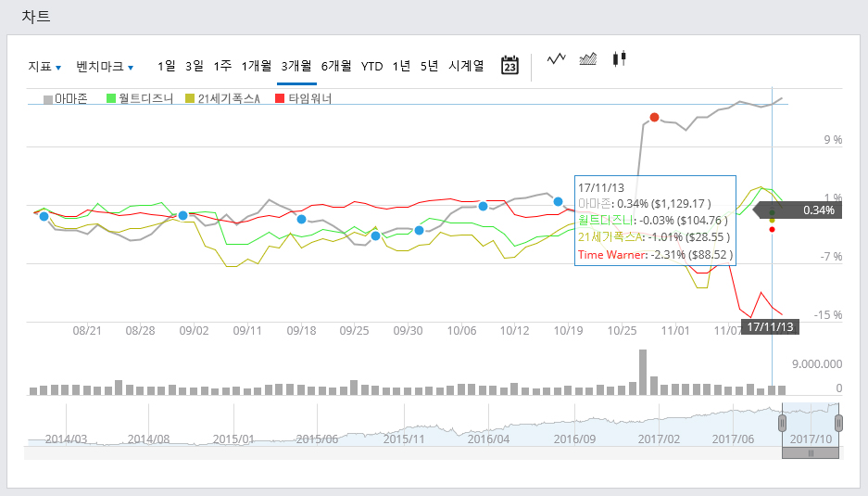Open the 지표 dropdown
Screen dimensions: 868x496
tap(44, 67)
